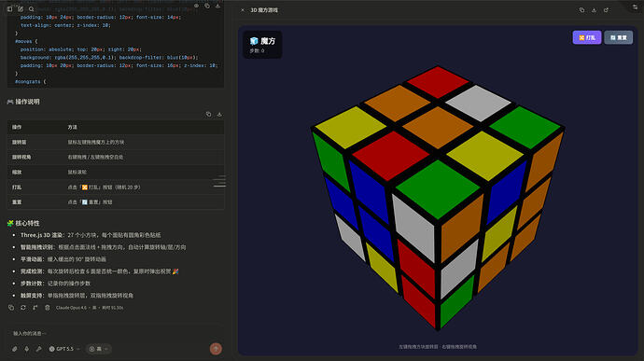This screenshot has height=361, width=644.
Task: Open the search icon in the top bar
Action: pos(31,8)
